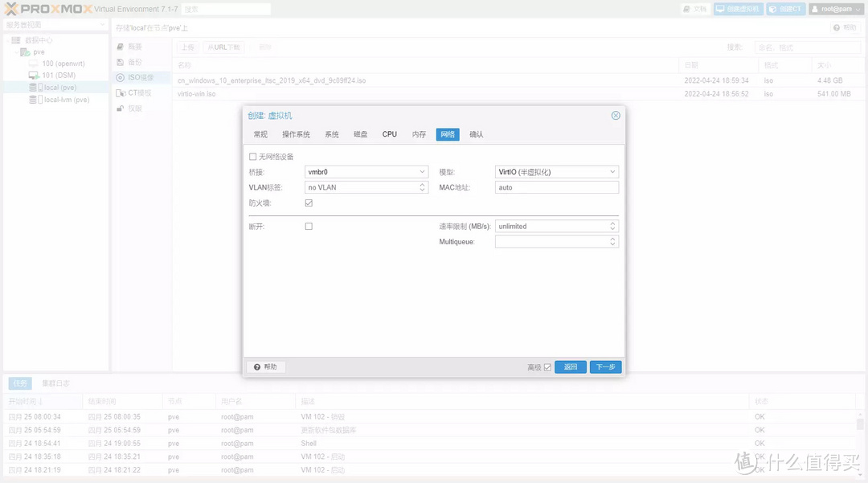Select the Cluster log tab

(x=56, y=383)
